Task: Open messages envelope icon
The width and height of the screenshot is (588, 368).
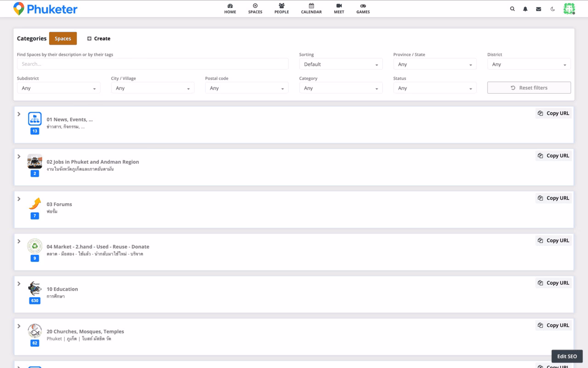Action: [x=538, y=9]
